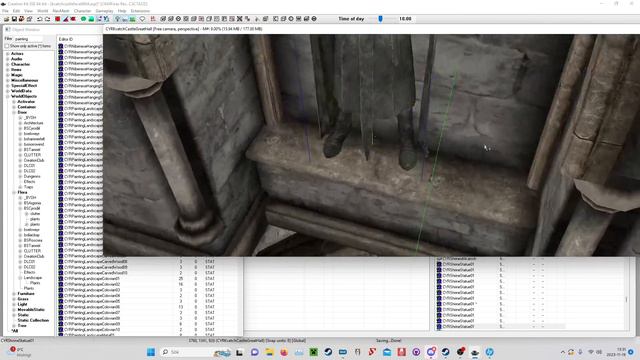Screen dimensions: 640x360
Task: Expand the Activator tree node
Action: click(x=14, y=102)
